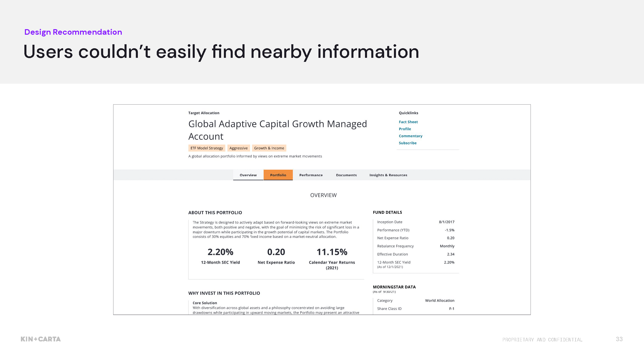This screenshot has height=362, width=644.
Task: Select the orange Portfolio tab
Action: (278, 175)
